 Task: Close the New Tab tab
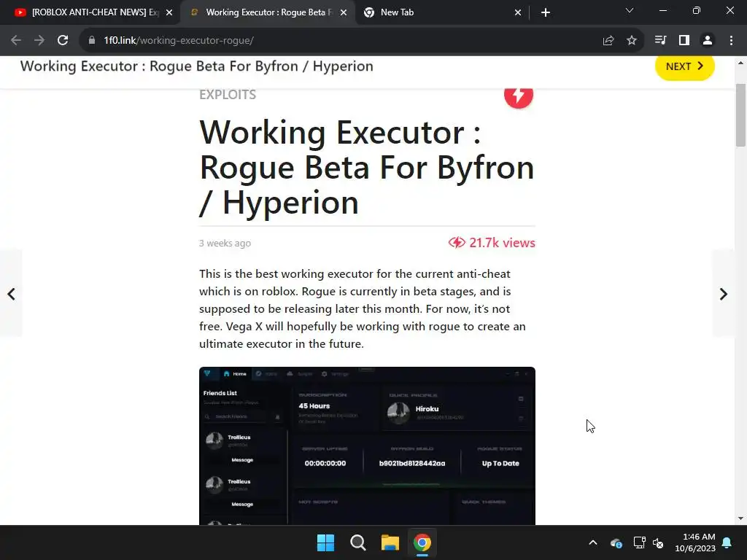pyautogui.click(x=518, y=12)
